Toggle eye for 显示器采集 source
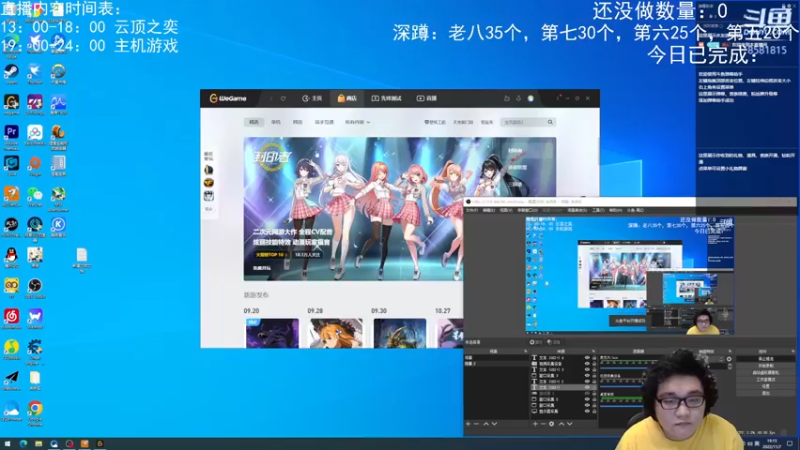 (x=587, y=411)
